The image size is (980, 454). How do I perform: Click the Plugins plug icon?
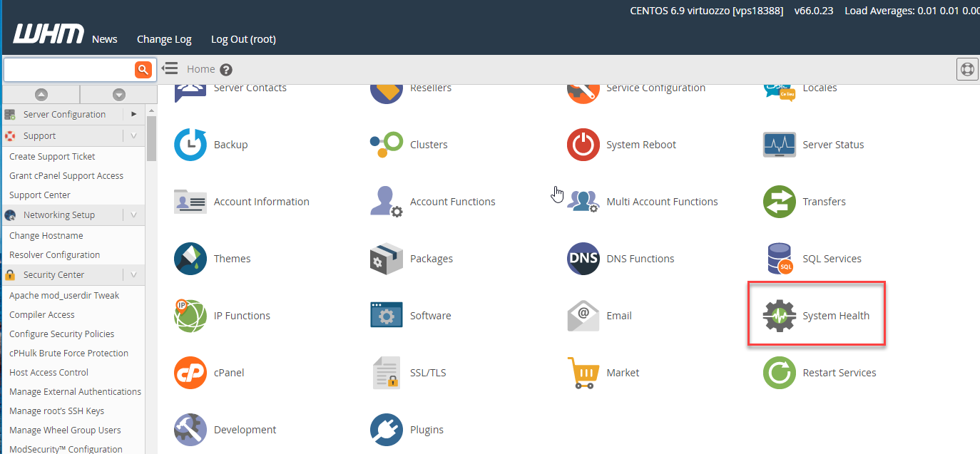tap(387, 430)
